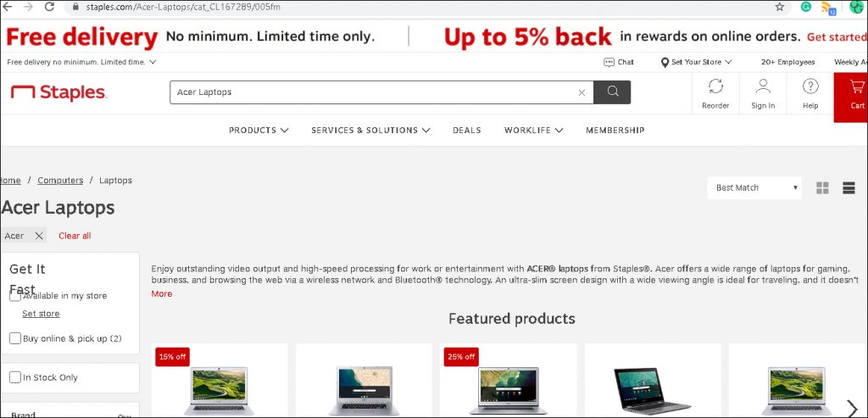
Task: Expand the PRODUCTS menu
Action: tap(259, 130)
